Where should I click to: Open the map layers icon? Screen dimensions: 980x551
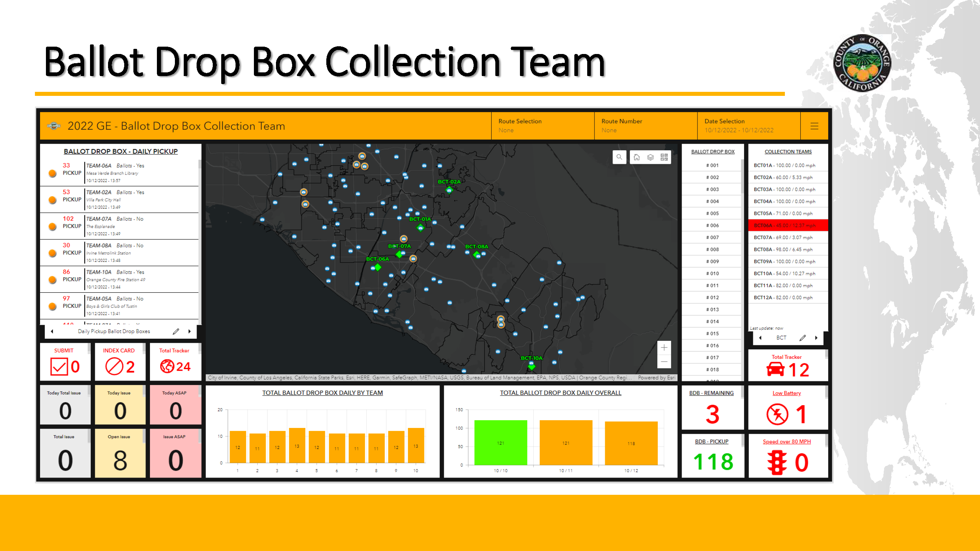(x=650, y=157)
